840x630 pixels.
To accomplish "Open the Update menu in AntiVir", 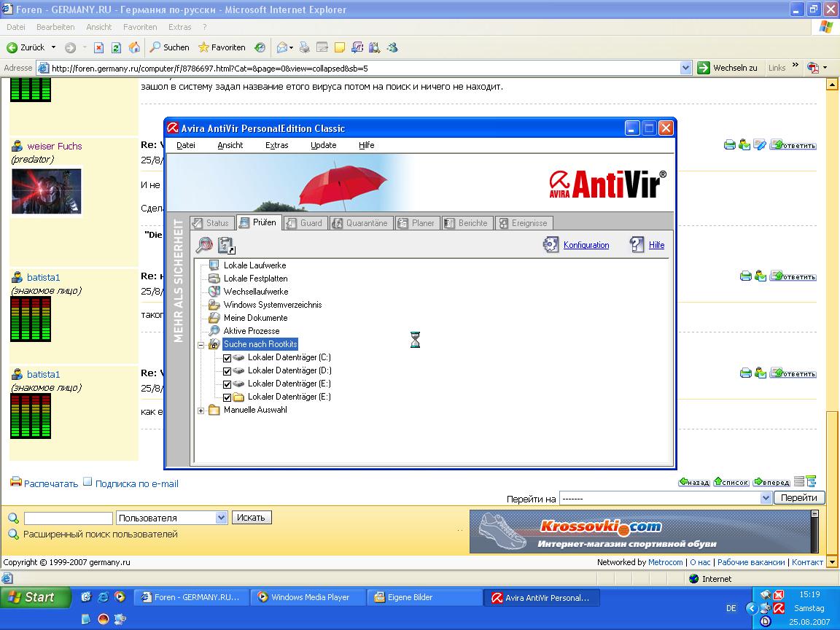I will (324, 145).
